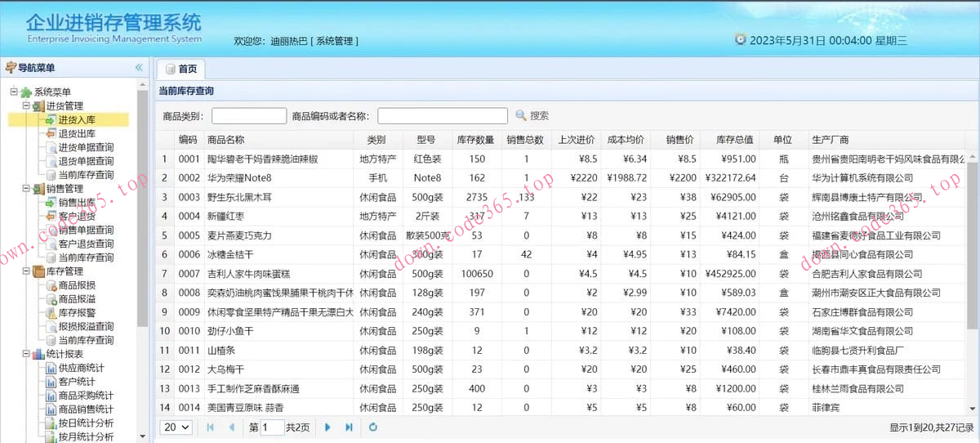The width and height of the screenshot is (980, 443).
Task: Open 退货单据查询 tree entry
Action: tap(85, 161)
